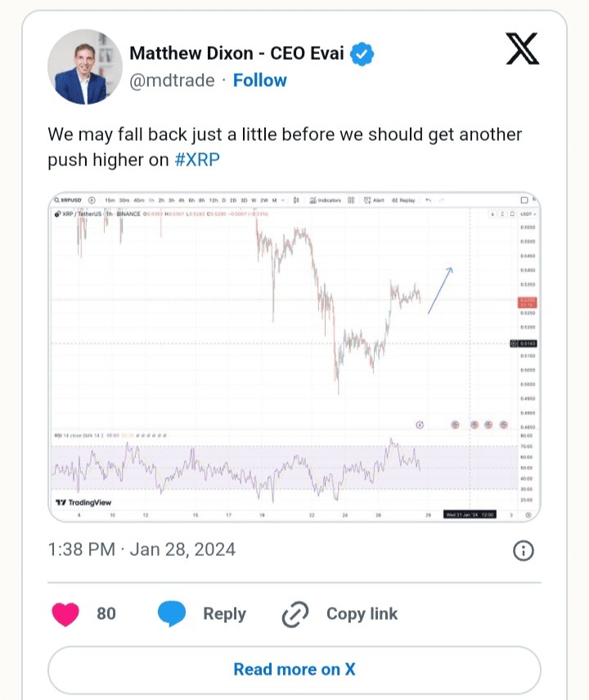Click the X logo icon

click(522, 48)
